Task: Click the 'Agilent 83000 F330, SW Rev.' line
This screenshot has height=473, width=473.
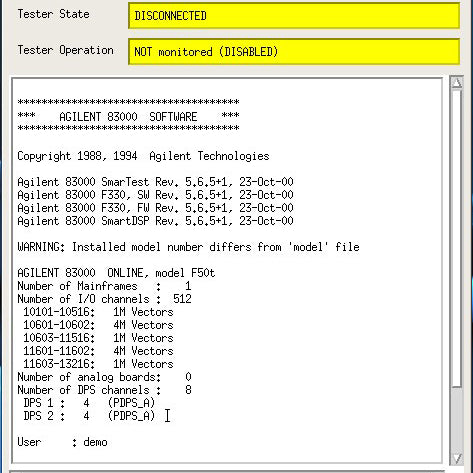Action: coord(155,195)
